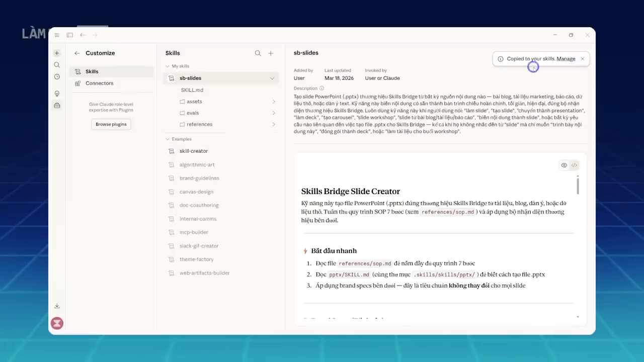The image size is (644, 362).
Task: Open the theme-factory example skill
Action: click(x=196, y=259)
